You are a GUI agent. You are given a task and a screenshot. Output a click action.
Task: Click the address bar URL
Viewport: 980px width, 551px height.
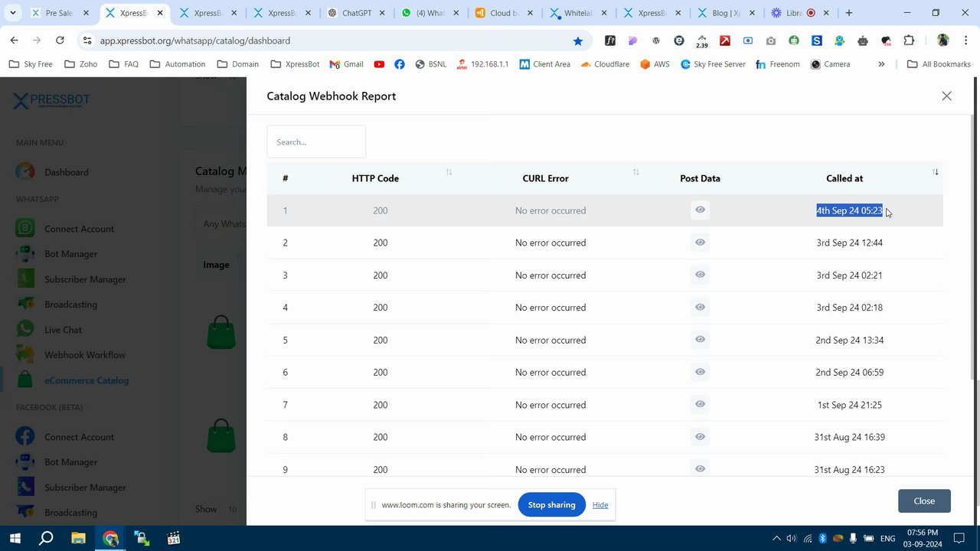[195, 41]
